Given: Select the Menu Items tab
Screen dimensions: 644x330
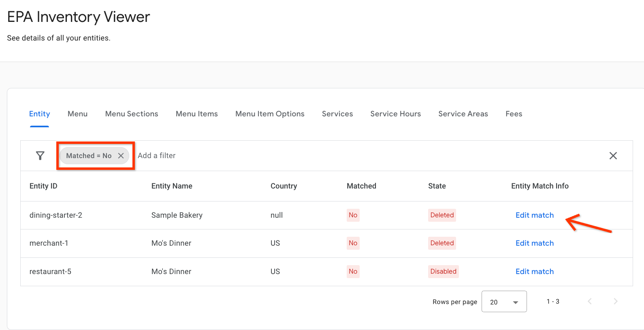Looking at the screenshot, I should point(196,114).
